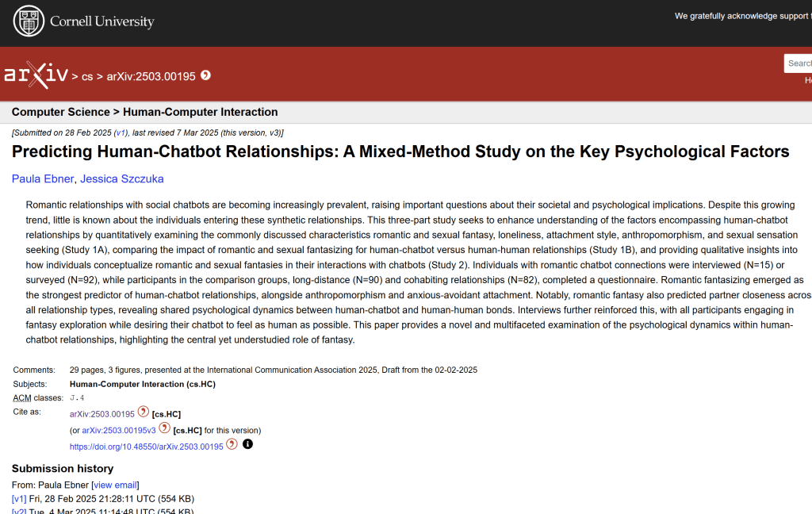The image size is (812, 514).
Task: Click the arXiv:2503.00195 link under Cite as
Action: [x=101, y=413]
